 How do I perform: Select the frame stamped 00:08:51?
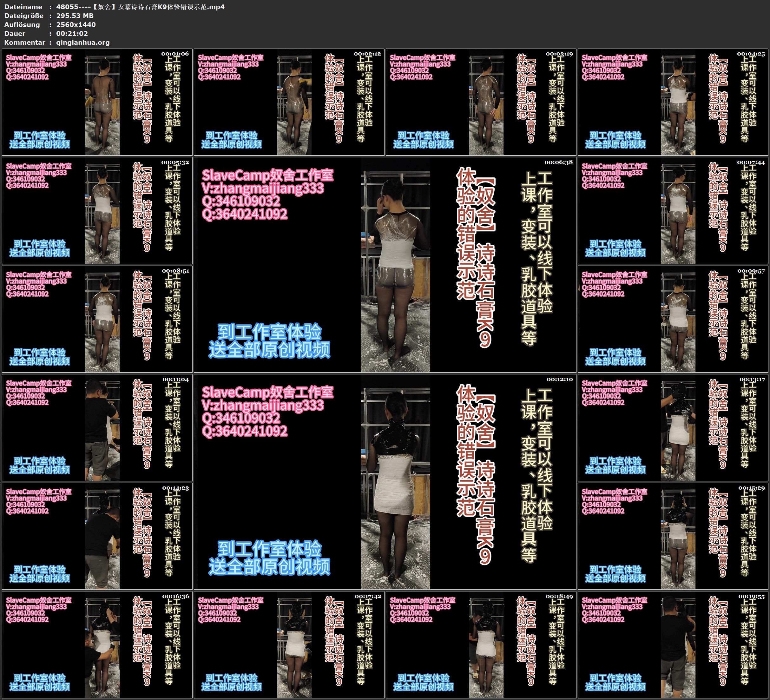tap(97, 319)
